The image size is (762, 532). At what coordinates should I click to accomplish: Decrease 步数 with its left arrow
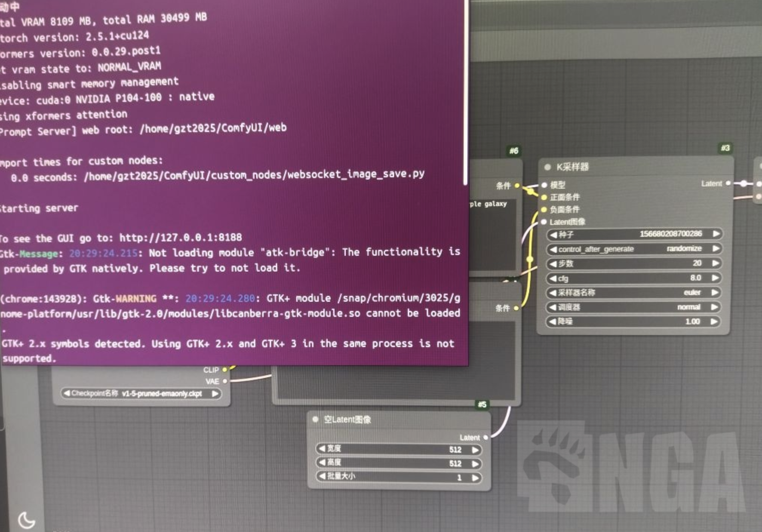point(553,264)
